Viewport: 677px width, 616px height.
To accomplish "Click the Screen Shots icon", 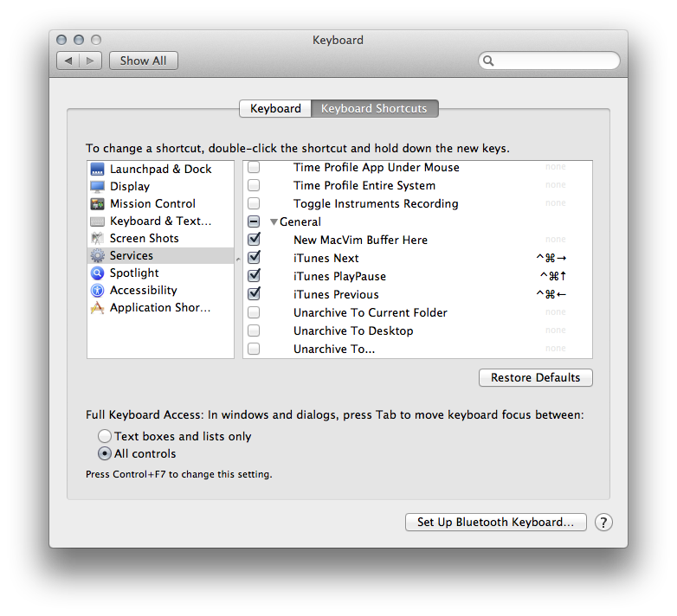I will (97, 238).
